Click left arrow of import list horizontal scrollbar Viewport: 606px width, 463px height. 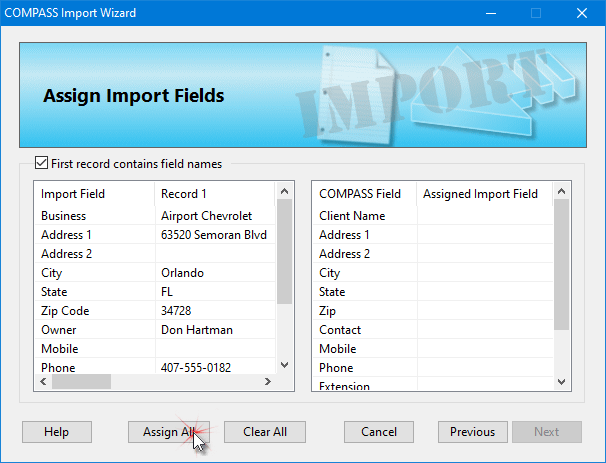coord(43,381)
